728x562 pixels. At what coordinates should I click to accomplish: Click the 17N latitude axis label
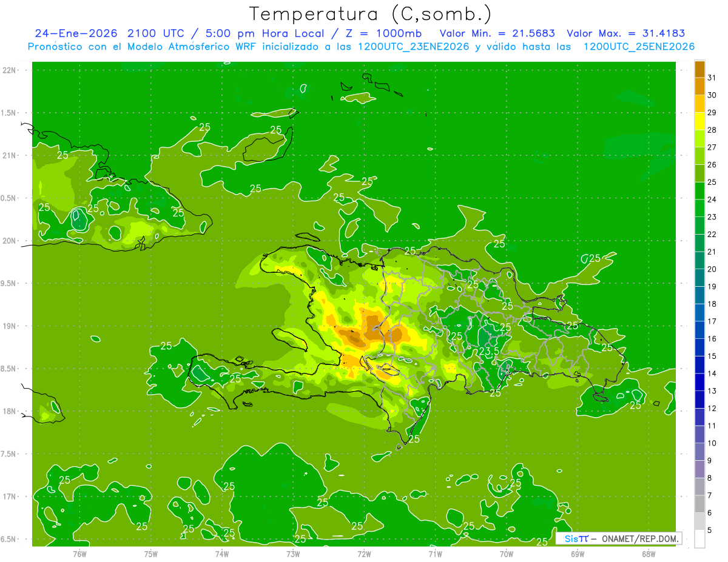[x=10, y=497]
